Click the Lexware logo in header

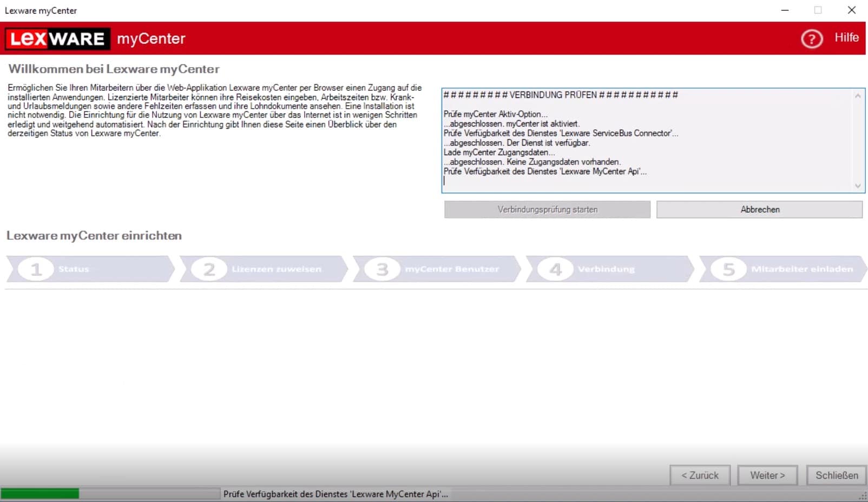point(57,39)
